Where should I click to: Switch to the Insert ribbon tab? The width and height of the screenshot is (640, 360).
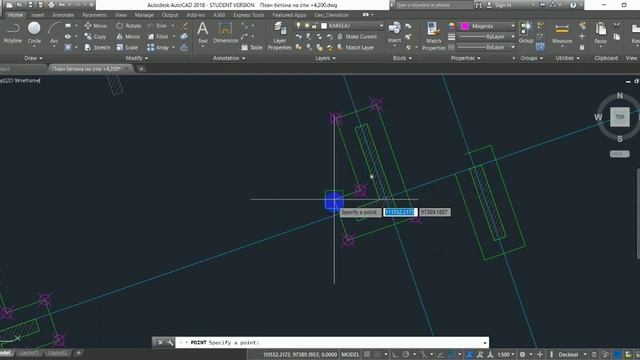(38, 15)
